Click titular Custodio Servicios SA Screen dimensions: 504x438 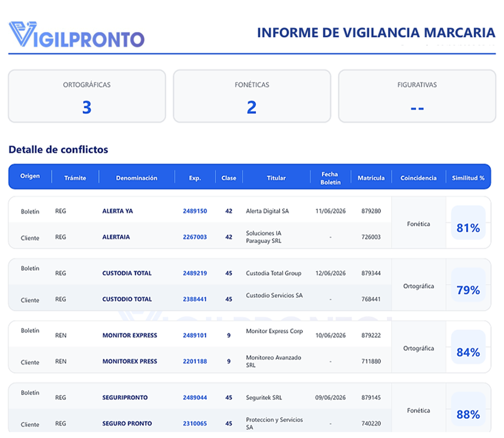(274, 296)
